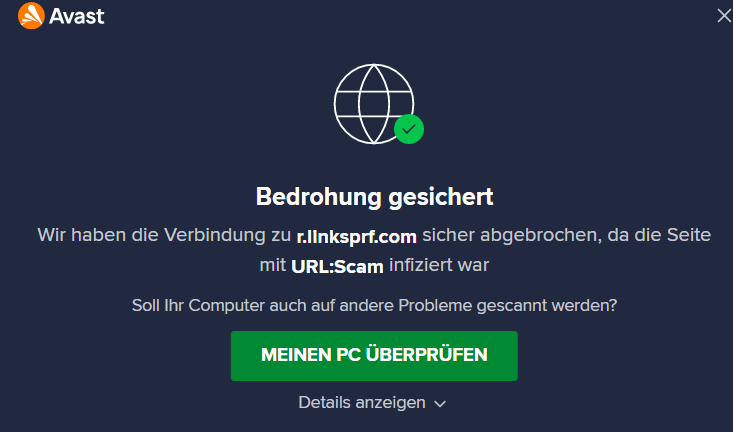Click 'da die Seite' in the message
This screenshot has height=432, width=733.
659,235
